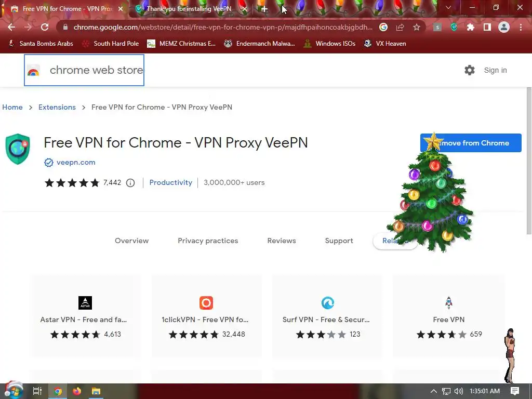Click Remove from Chrome button
532x399 pixels.
pos(471,143)
